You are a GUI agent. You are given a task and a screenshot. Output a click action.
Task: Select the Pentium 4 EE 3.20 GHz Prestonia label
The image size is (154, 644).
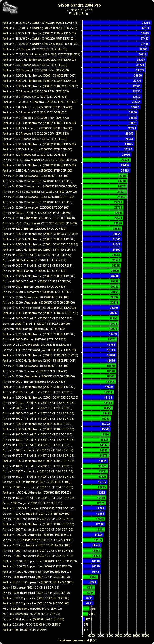coord(40,102)
